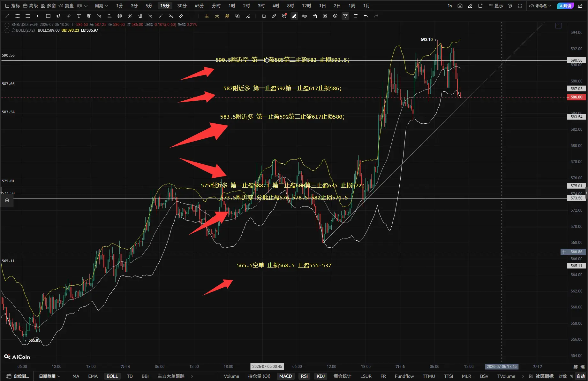Toggle the BOLL indicator button
Image resolution: width=588 pixels, height=381 pixels.
112,376
